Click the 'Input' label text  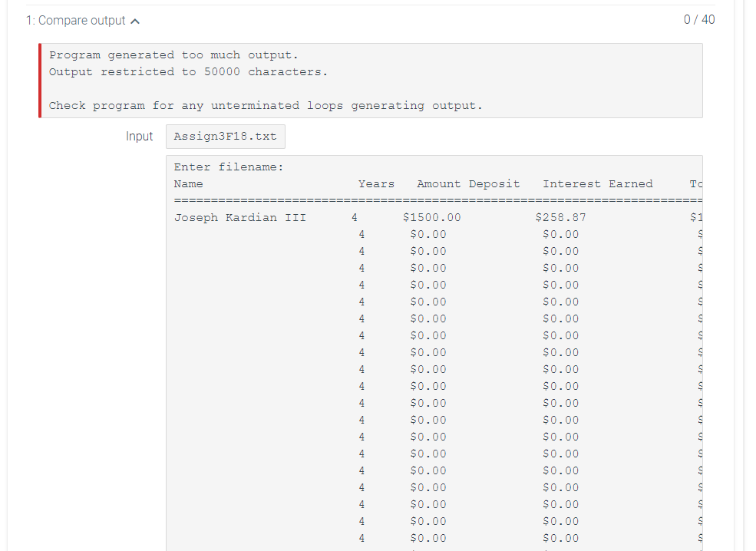[x=140, y=137]
